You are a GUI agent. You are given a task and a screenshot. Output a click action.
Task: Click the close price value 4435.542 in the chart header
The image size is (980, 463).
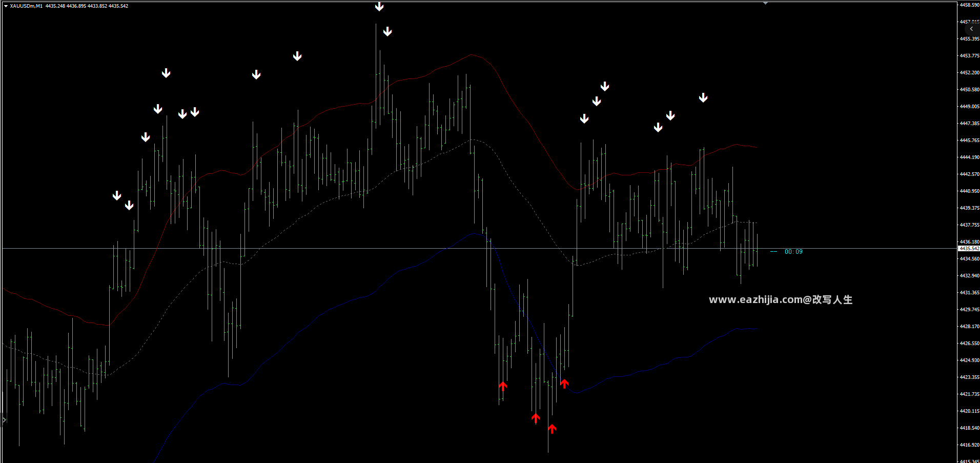(118, 6)
